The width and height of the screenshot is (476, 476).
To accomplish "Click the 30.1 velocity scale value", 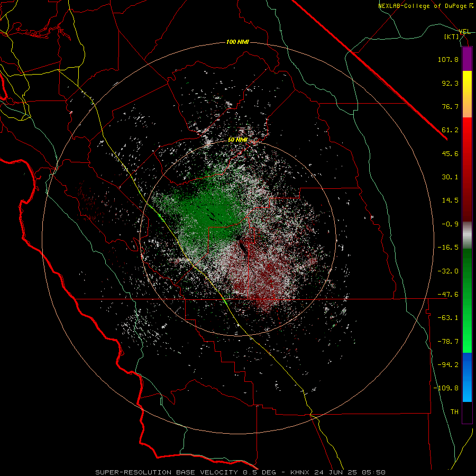I will pos(450,177).
